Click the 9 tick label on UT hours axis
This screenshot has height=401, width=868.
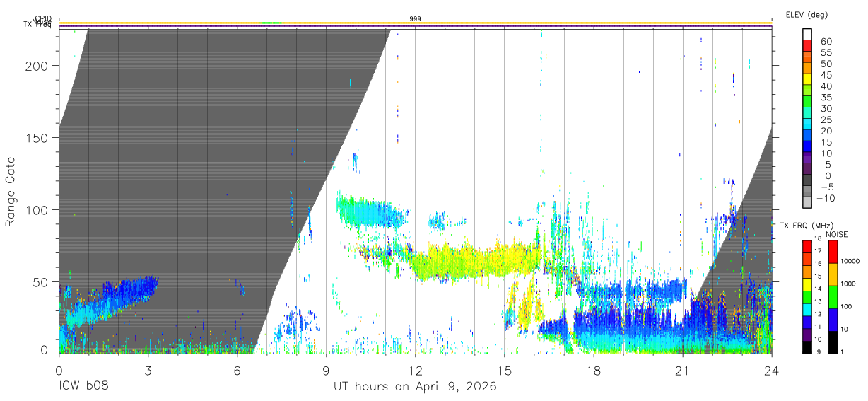[x=326, y=370]
